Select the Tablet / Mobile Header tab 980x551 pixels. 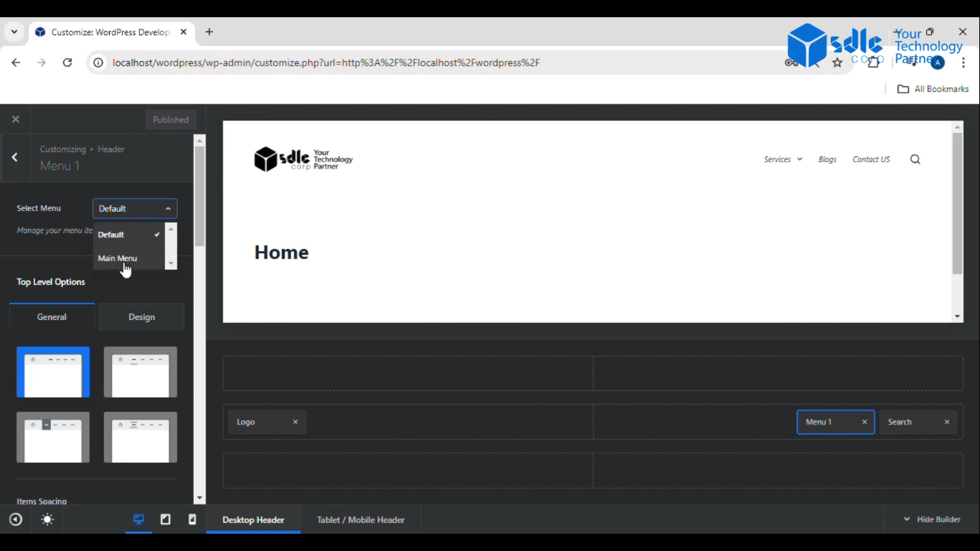(x=361, y=519)
